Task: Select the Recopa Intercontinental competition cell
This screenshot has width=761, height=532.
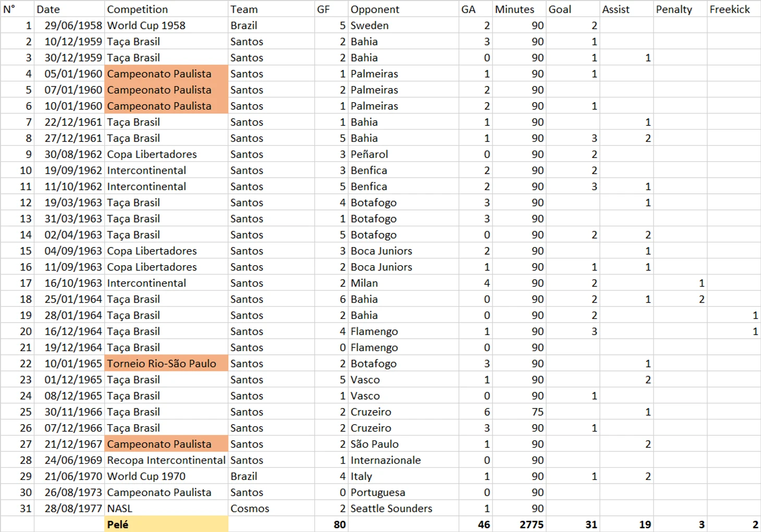Action: [x=166, y=460]
